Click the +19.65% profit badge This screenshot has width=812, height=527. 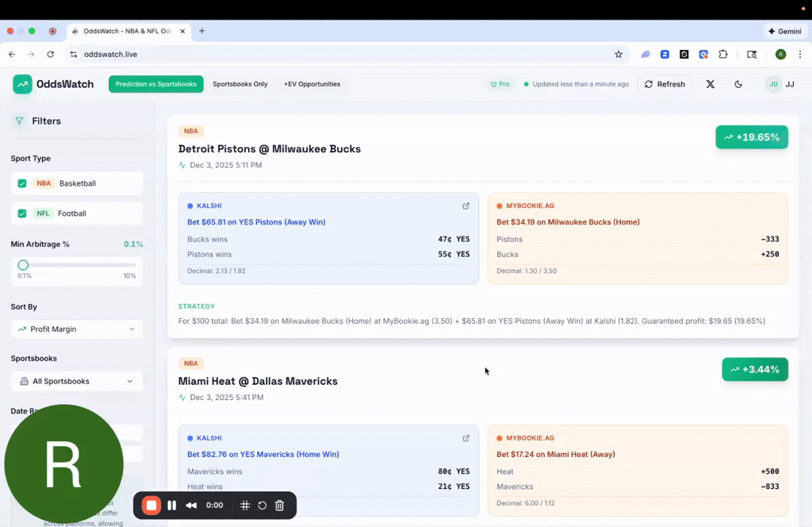(752, 137)
